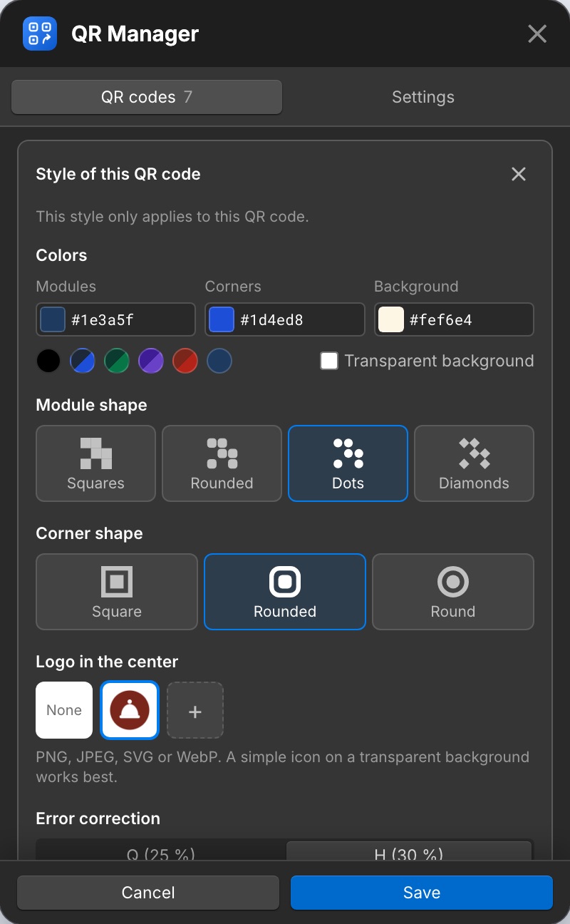This screenshot has width=570, height=924.
Task: Click the 'This style only applies' note
Action: pos(172,217)
